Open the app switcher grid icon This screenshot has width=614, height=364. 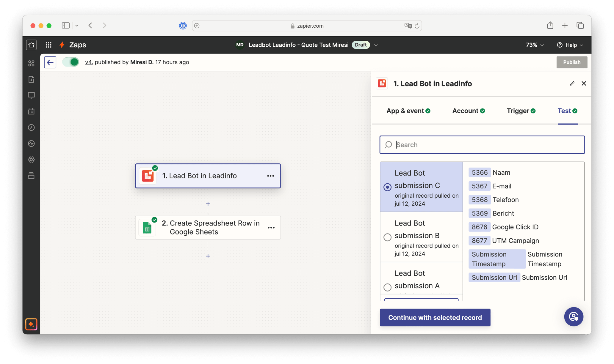tap(48, 45)
